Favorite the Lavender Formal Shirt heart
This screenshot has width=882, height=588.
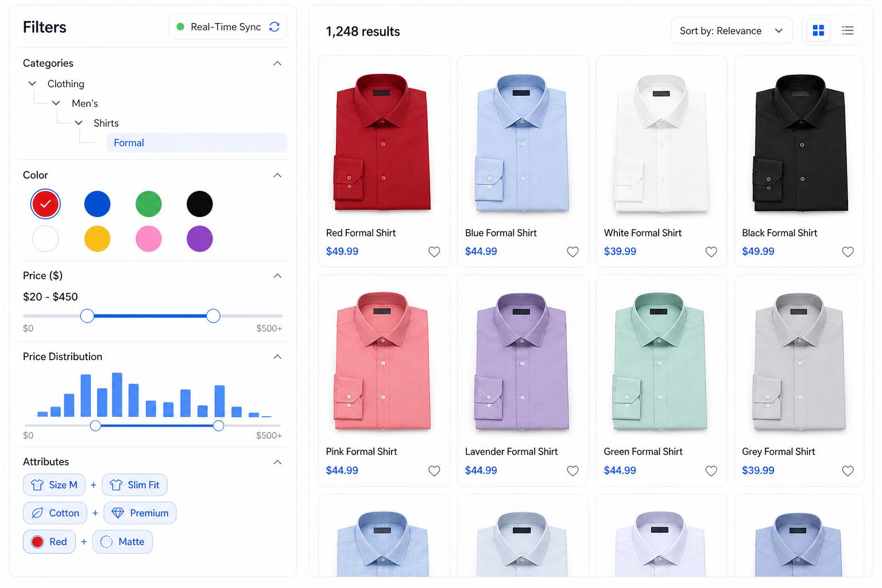coord(572,471)
